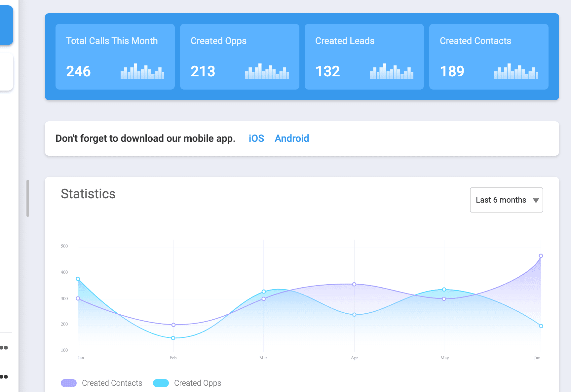Viewport: 571px width, 392px height.
Task: Click the Created Opps mini bar chart
Action: (267, 71)
